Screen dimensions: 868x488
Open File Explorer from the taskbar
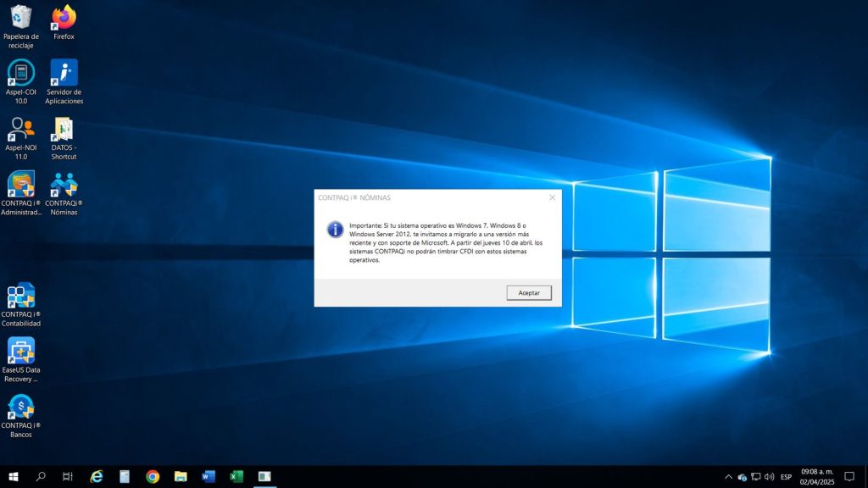click(181, 476)
